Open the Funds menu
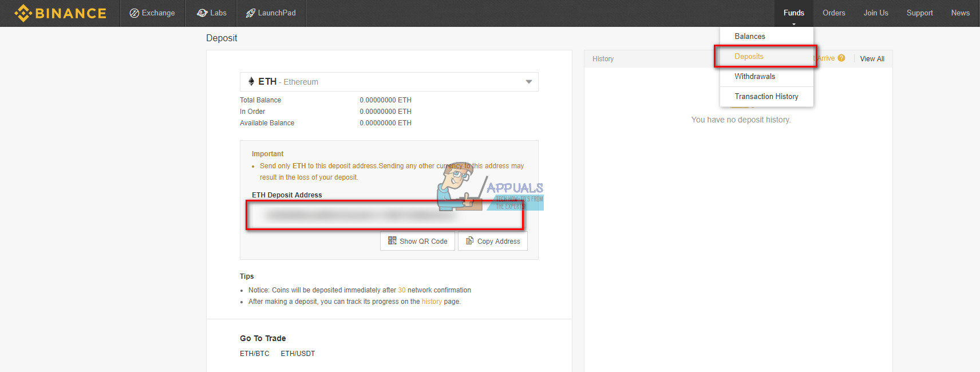980x372 pixels. (793, 13)
